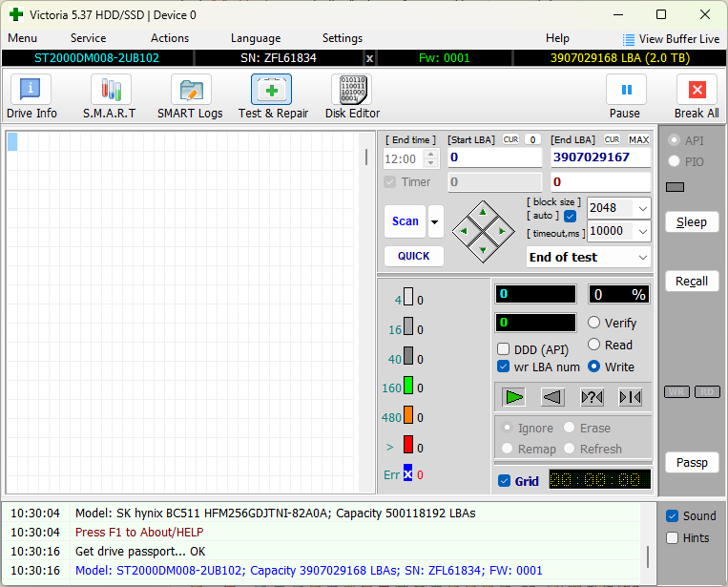Open the Help menu
The height and width of the screenshot is (587, 728).
(x=557, y=38)
